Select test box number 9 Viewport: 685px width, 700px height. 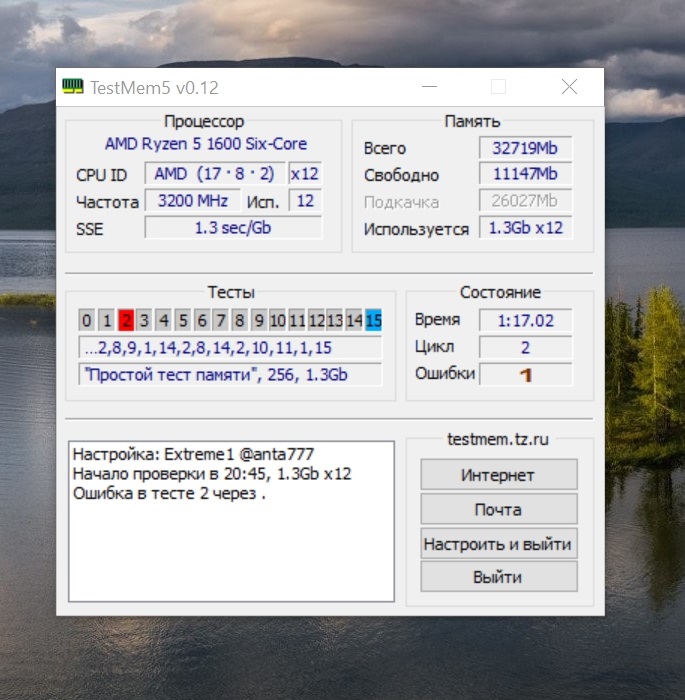pyautogui.click(x=259, y=320)
